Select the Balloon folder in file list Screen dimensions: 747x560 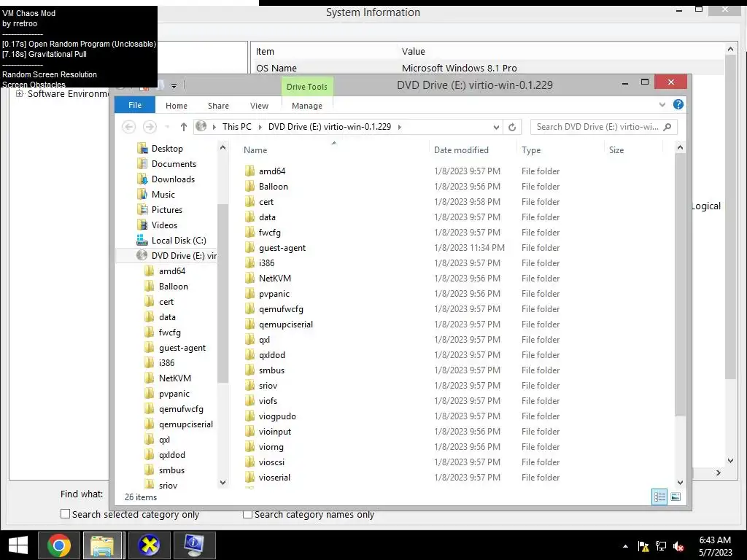point(273,186)
